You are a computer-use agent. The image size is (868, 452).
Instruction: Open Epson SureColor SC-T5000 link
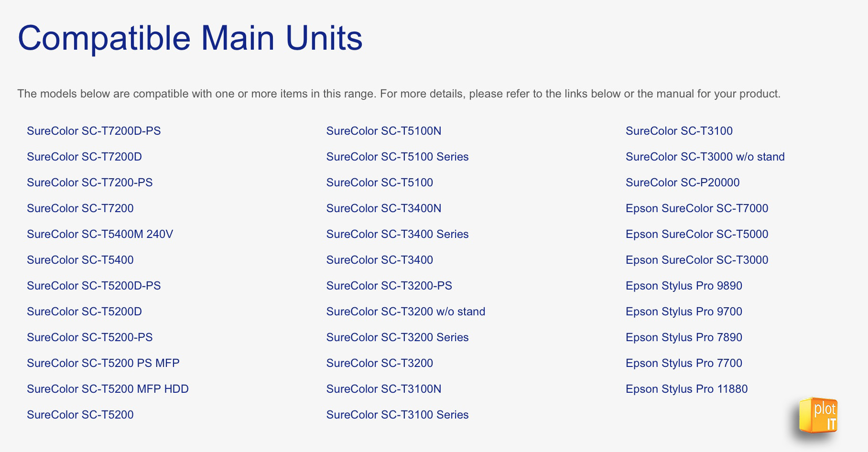click(697, 234)
